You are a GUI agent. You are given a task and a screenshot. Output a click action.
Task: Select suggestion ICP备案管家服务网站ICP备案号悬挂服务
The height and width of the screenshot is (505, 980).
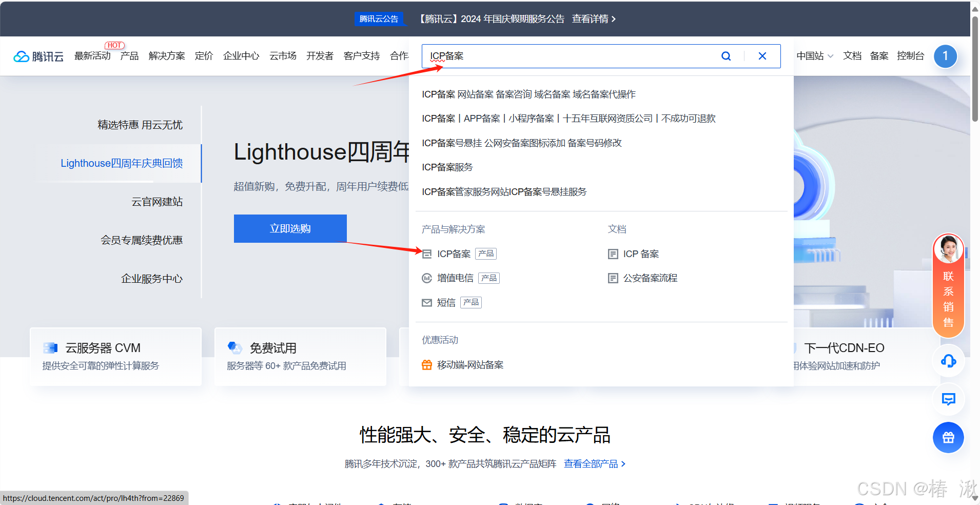coord(504,192)
